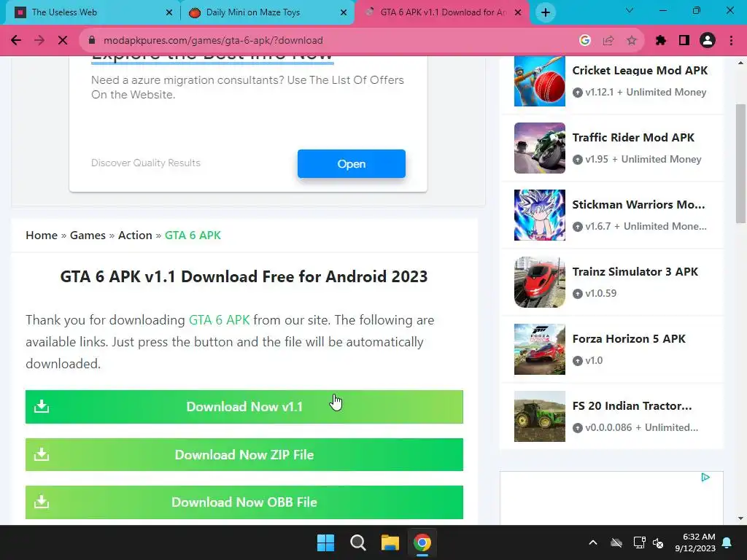The image size is (747, 560).
Task: Go back to the previous page
Action: pos(16,41)
